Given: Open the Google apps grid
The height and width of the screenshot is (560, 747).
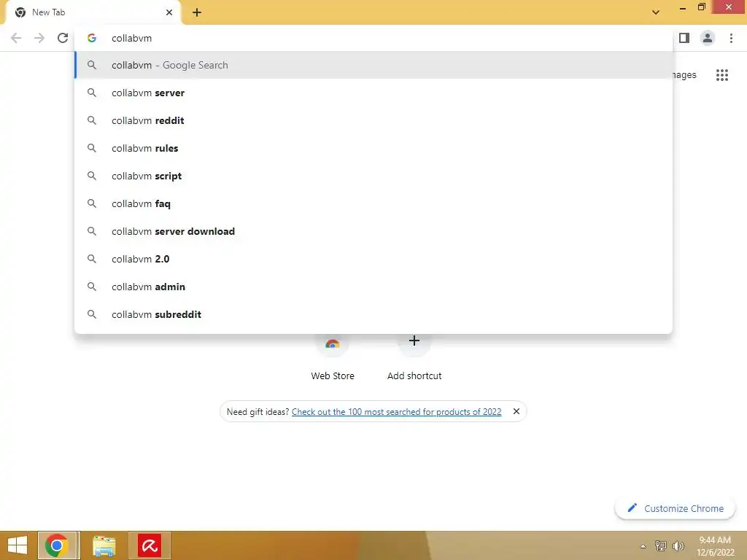Looking at the screenshot, I should (722, 75).
